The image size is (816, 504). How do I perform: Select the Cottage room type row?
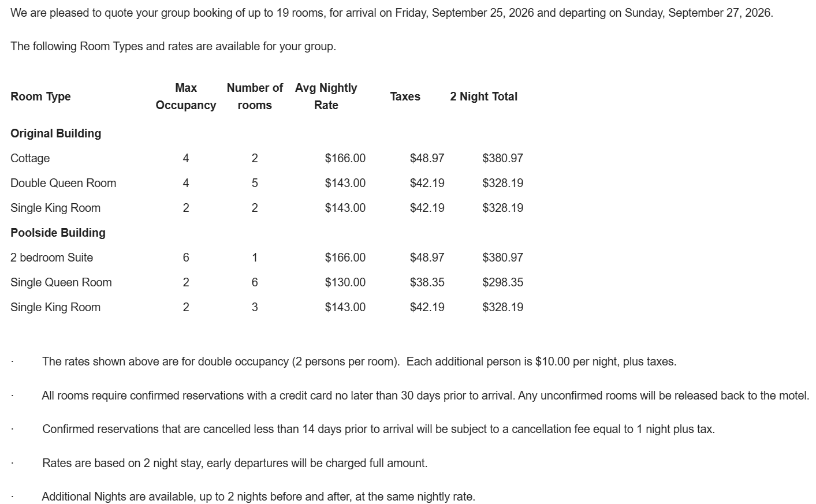[x=267, y=158]
